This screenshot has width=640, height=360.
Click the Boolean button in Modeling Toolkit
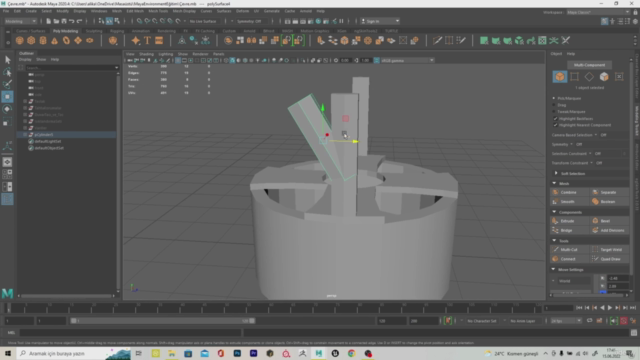[x=609, y=202]
